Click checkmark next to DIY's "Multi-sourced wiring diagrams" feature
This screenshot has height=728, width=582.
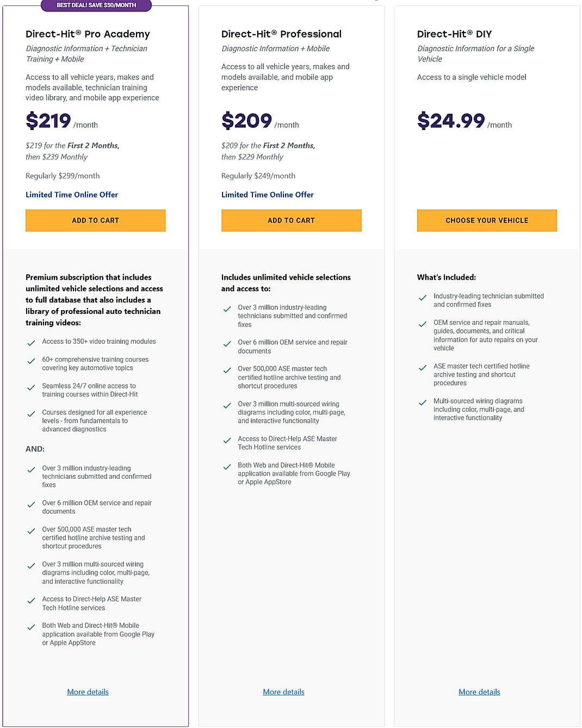tap(423, 403)
